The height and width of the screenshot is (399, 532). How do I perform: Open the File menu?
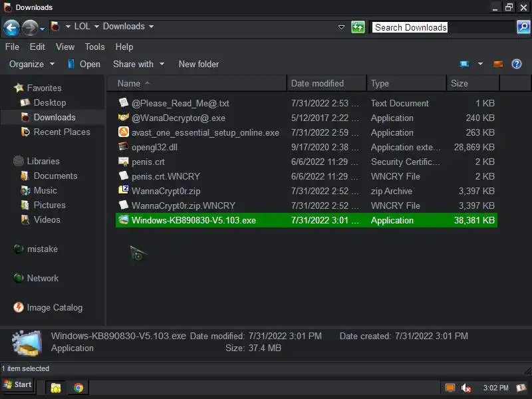coord(12,47)
